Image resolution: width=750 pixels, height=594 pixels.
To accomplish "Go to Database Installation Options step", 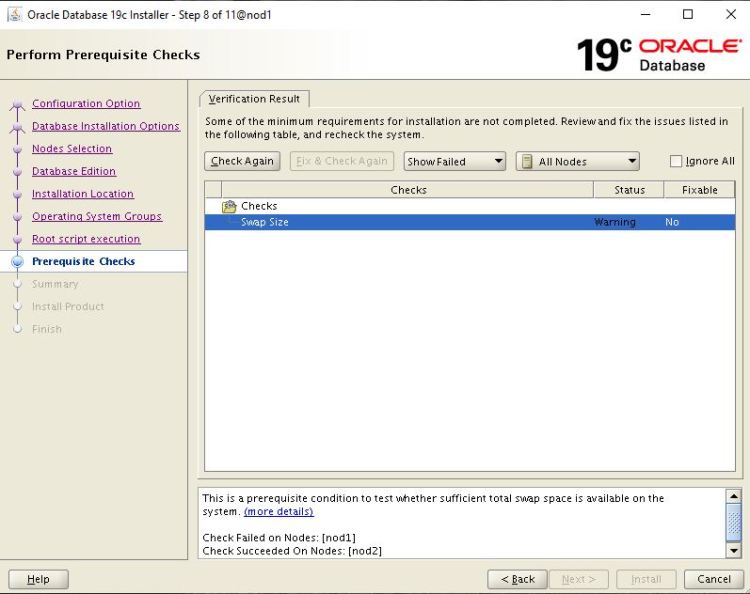I will click(105, 127).
